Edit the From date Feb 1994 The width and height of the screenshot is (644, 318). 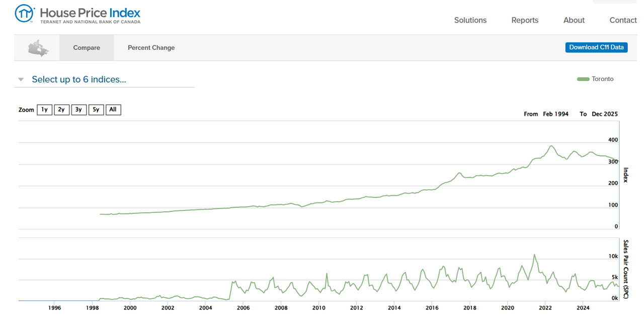(555, 114)
